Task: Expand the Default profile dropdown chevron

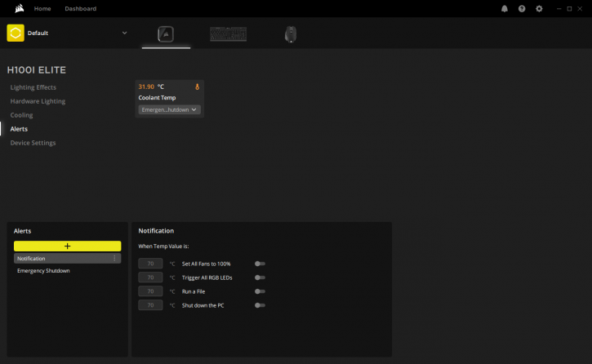Action: (x=125, y=33)
